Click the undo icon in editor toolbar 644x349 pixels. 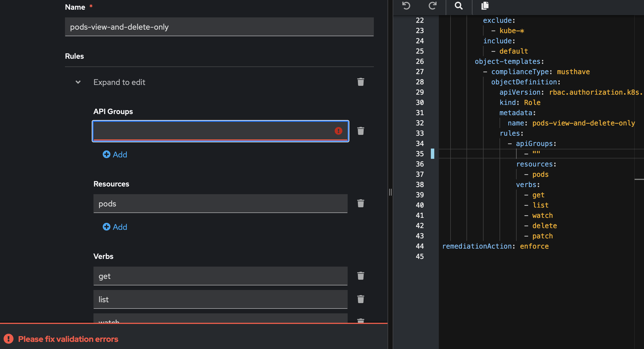pyautogui.click(x=406, y=6)
